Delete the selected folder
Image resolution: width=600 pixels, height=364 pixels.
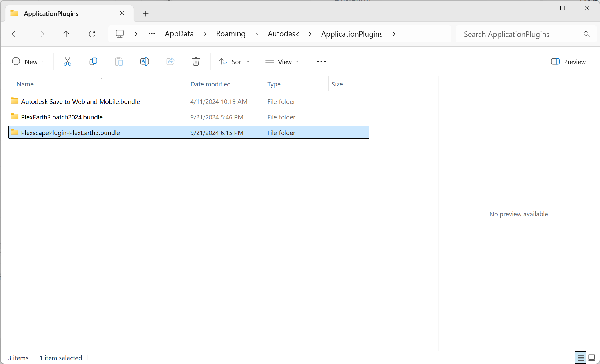point(196,61)
